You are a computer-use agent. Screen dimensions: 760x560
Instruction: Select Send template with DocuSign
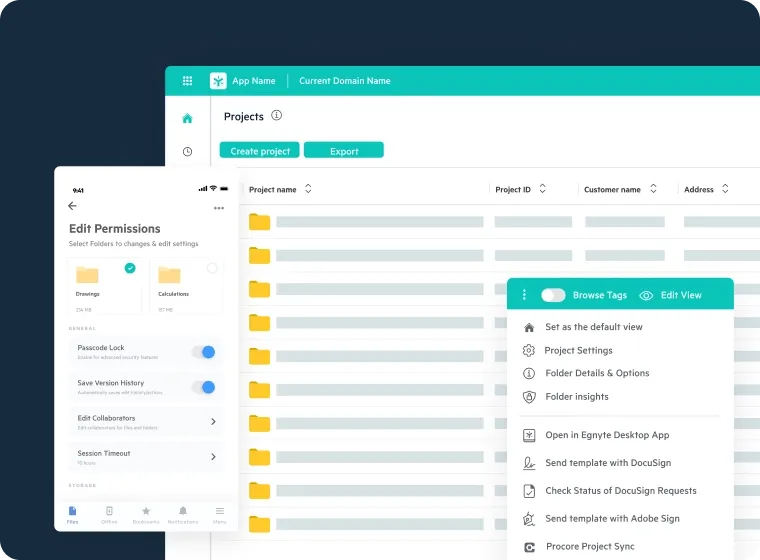(x=607, y=463)
